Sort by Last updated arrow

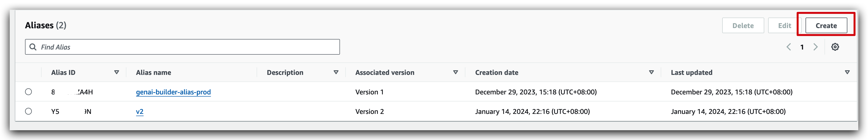(847, 72)
